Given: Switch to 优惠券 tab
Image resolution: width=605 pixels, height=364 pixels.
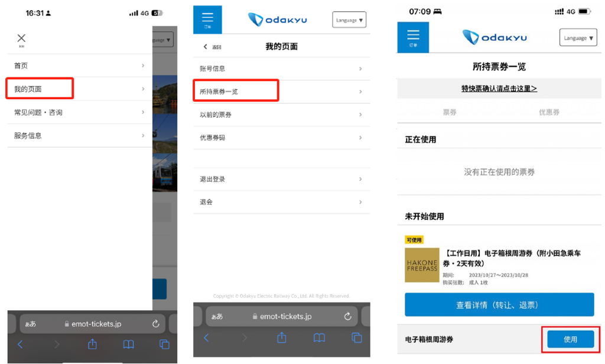Looking at the screenshot, I should click(549, 112).
